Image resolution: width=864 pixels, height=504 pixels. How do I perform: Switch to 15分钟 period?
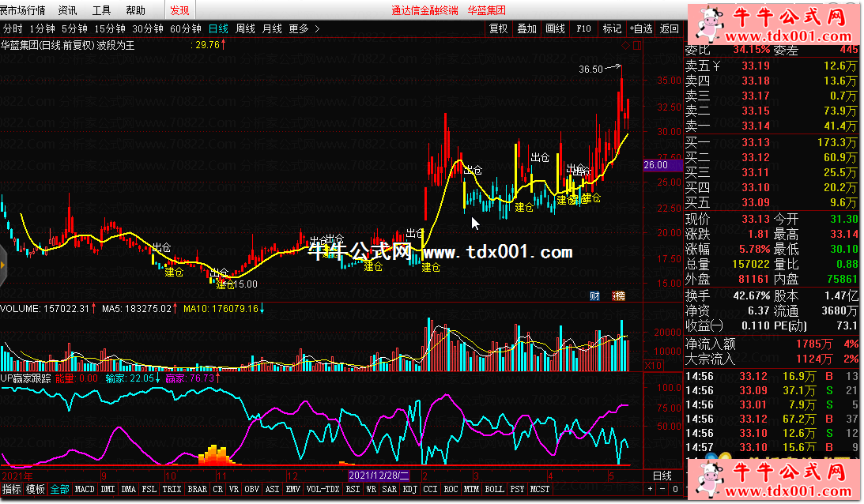(110, 28)
